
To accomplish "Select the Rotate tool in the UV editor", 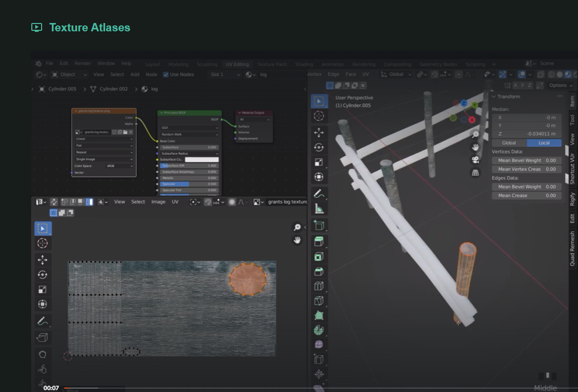I will pos(43,275).
